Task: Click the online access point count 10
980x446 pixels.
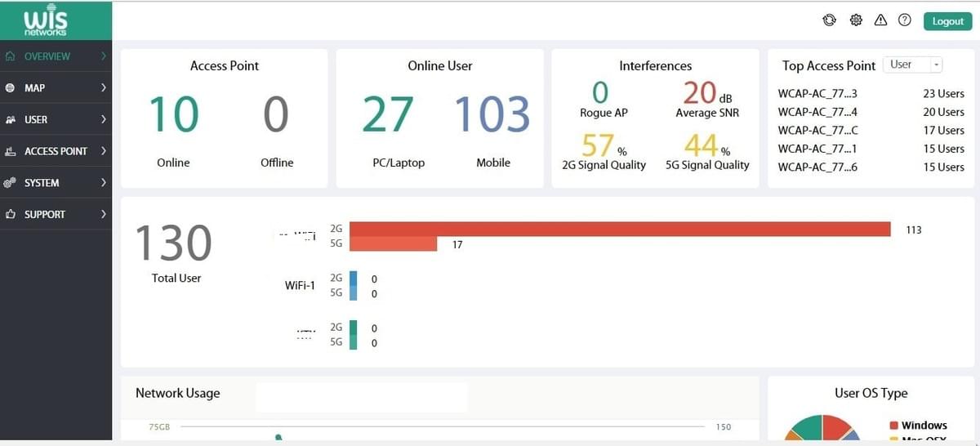Action: (x=174, y=114)
